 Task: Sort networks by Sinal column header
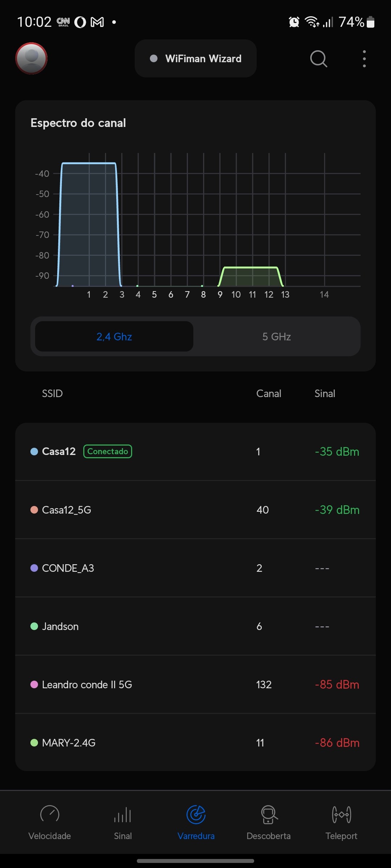[x=325, y=393]
